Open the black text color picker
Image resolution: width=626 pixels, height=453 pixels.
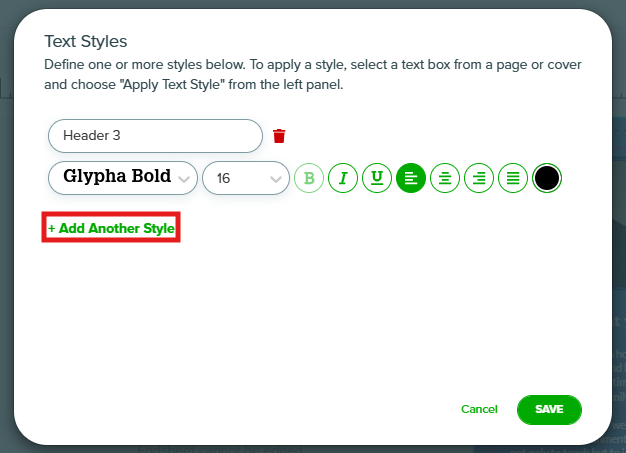547,178
